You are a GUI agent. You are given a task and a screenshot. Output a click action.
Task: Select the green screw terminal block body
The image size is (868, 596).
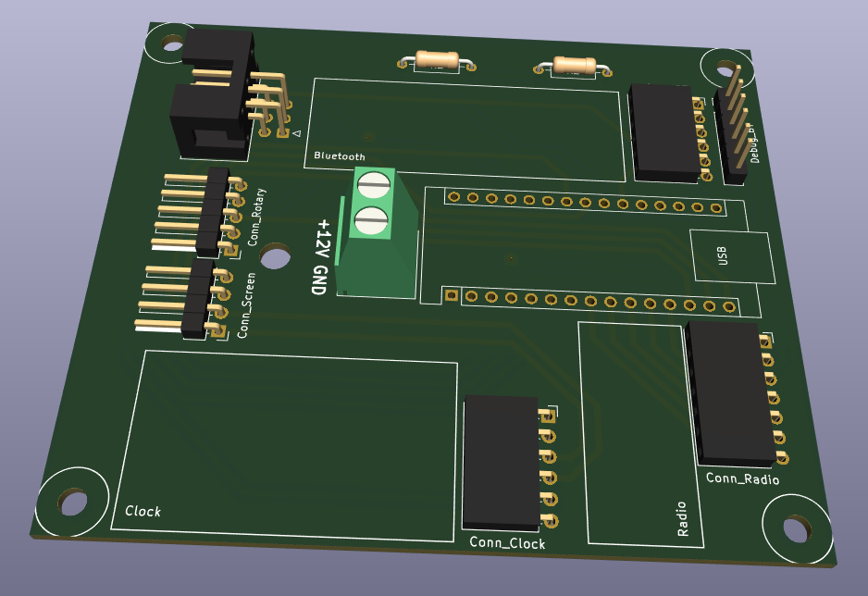377,232
